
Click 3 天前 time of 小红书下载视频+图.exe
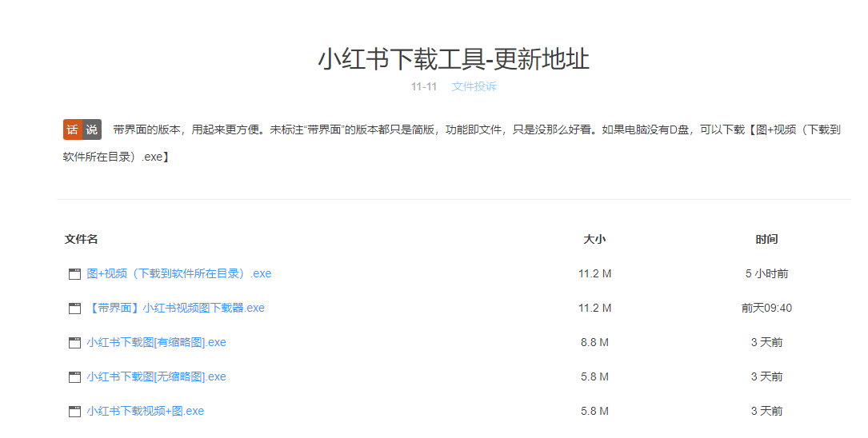[x=766, y=411]
